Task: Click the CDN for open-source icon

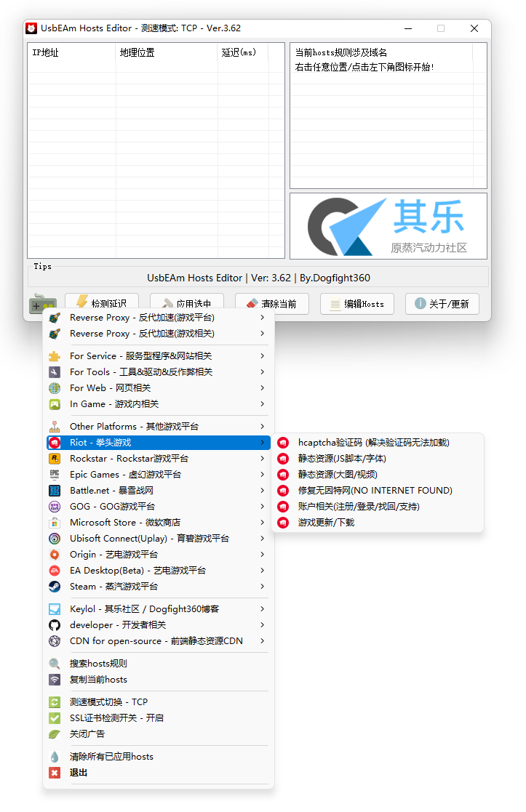Action: point(55,641)
